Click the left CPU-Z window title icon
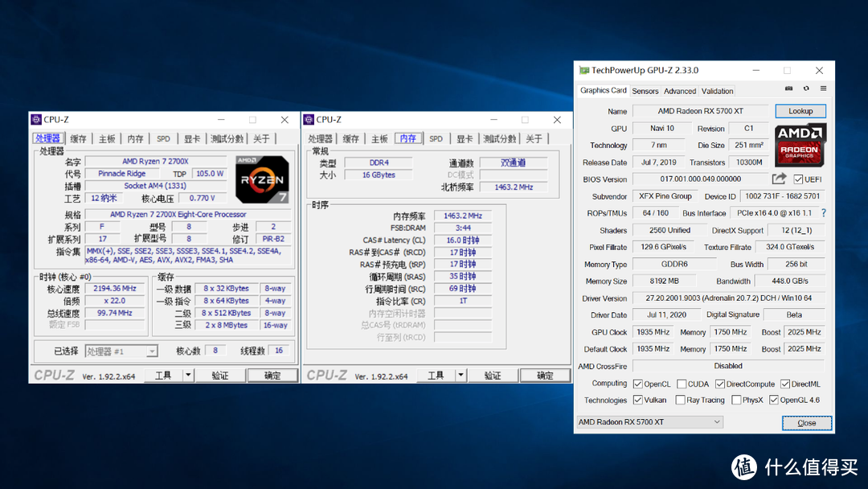The image size is (868, 489). 36,120
